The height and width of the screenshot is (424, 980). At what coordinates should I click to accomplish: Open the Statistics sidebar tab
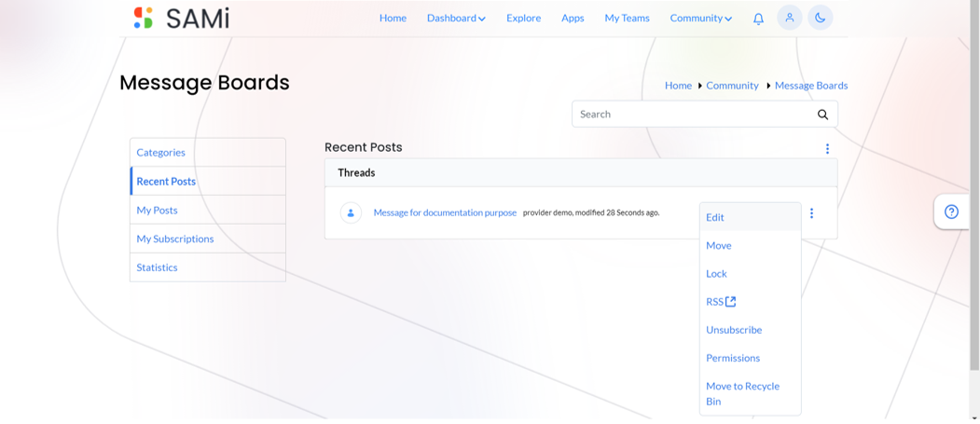(208, 267)
